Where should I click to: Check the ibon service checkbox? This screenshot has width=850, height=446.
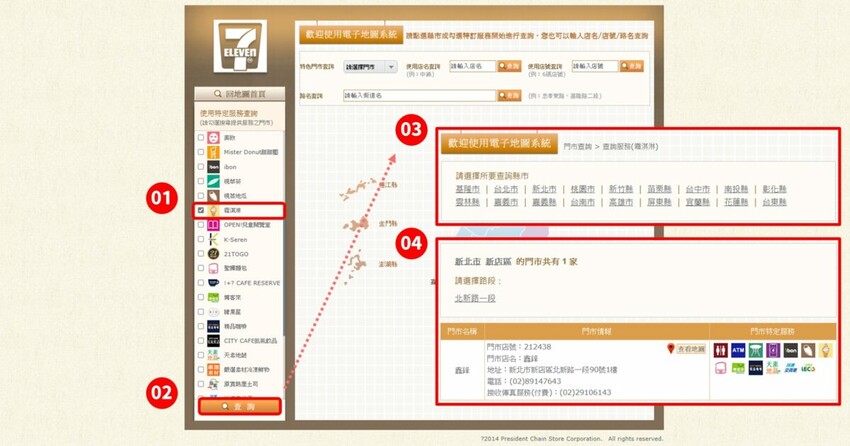(x=201, y=167)
